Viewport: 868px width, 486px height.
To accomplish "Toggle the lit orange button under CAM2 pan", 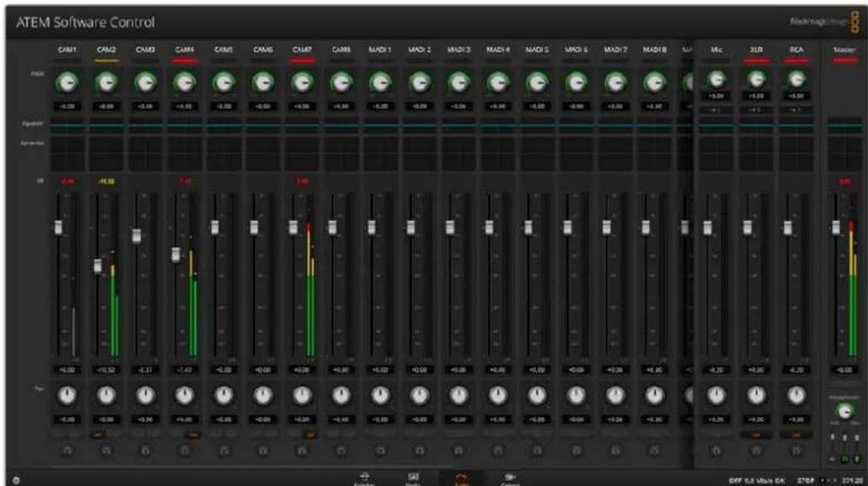I will click(x=98, y=435).
